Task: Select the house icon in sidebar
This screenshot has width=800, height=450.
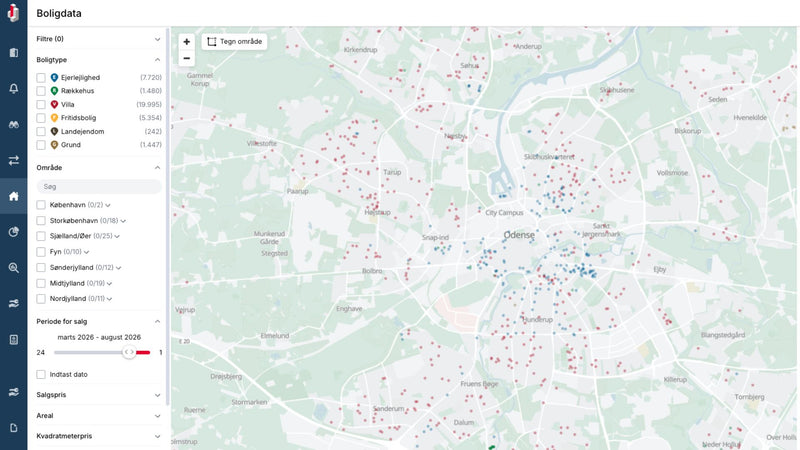Action: [x=14, y=196]
